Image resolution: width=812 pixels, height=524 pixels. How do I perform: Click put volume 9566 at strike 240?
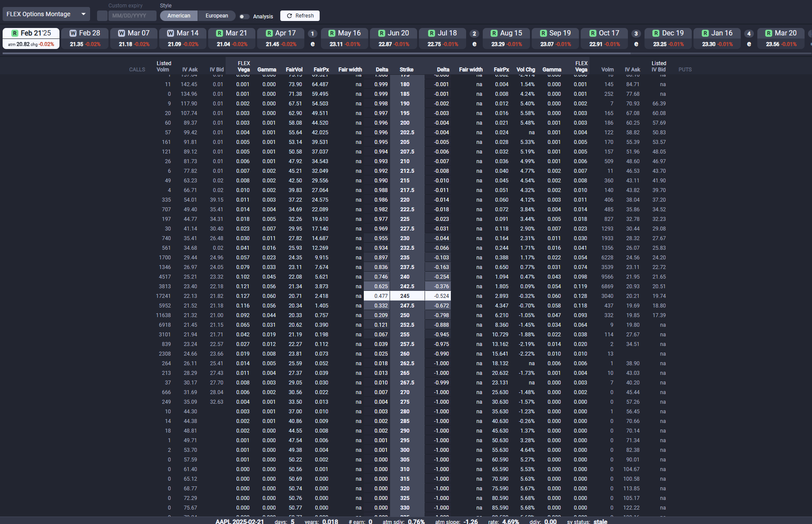click(x=607, y=277)
